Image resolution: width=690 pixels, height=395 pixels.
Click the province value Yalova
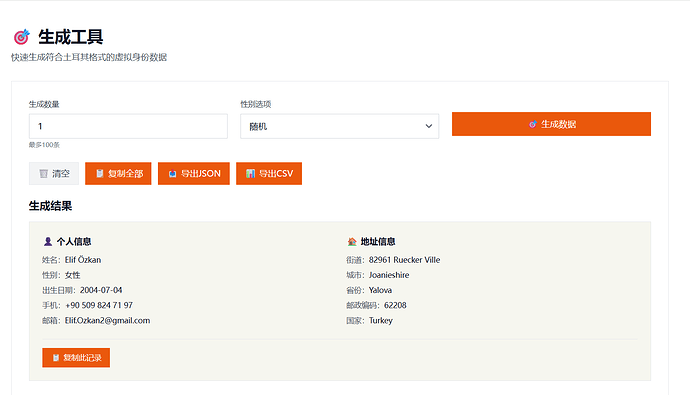pyautogui.click(x=380, y=290)
